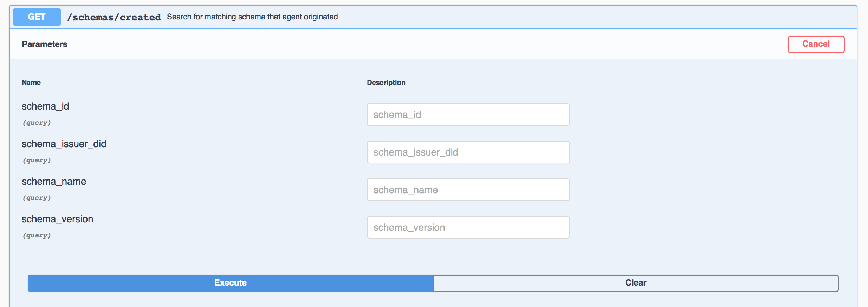This screenshot has width=868, height=307.
Task: Click inside the schema_version text box
Action: click(x=468, y=227)
